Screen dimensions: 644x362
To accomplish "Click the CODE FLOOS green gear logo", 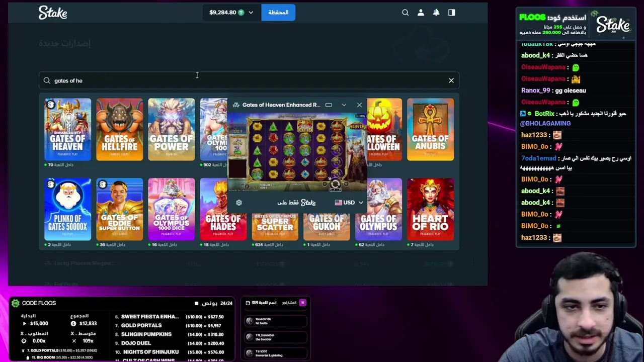I will (16, 303).
